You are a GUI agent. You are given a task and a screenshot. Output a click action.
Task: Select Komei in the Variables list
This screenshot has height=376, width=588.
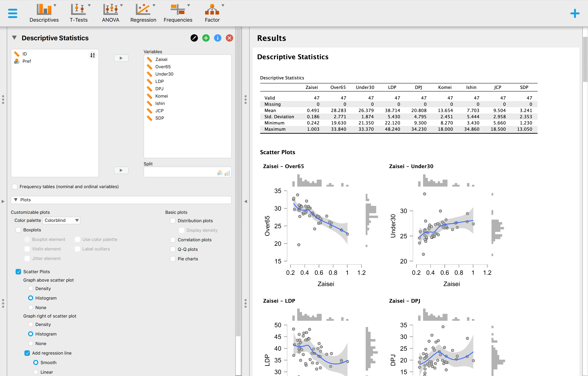pyautogui.click(x=188, y=96)
